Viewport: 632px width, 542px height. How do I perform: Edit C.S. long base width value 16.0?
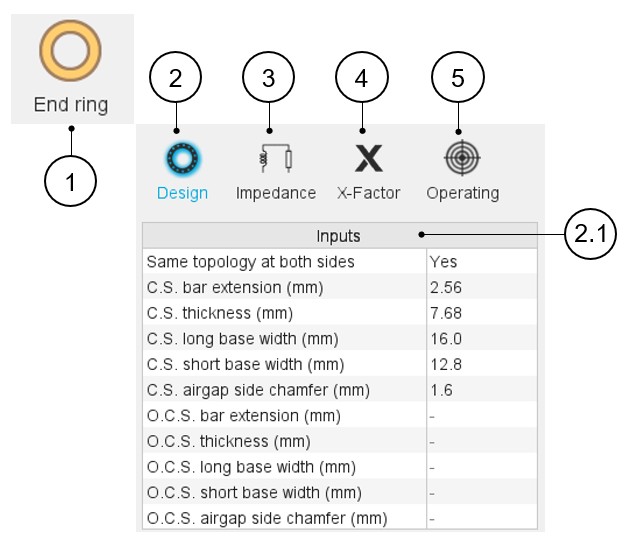(480, 339)
